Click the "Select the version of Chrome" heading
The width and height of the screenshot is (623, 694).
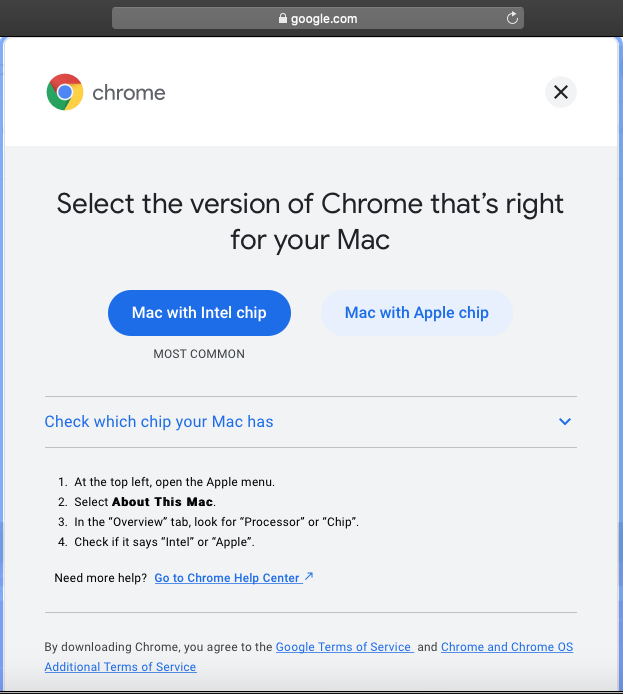click(x=310, y=222)
